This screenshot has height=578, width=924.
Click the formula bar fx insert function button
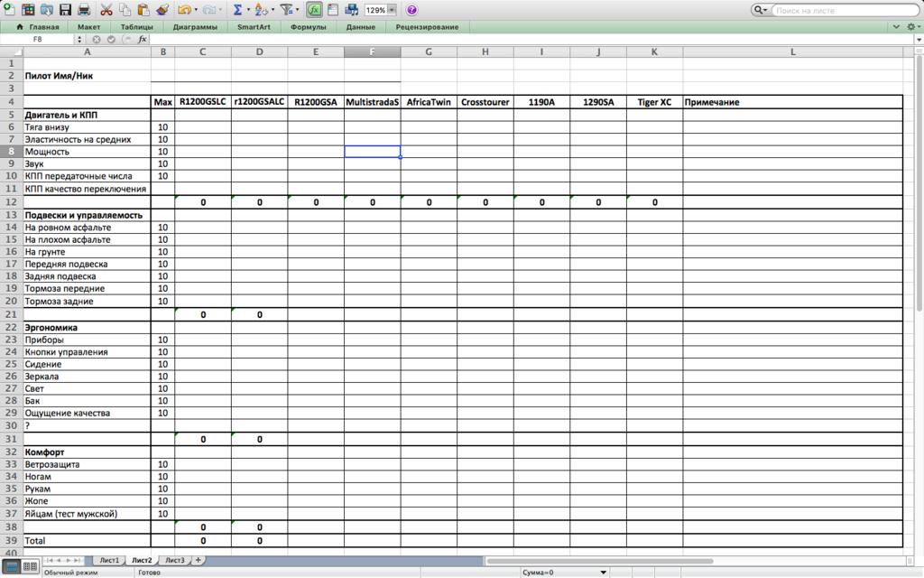(143, 40)
